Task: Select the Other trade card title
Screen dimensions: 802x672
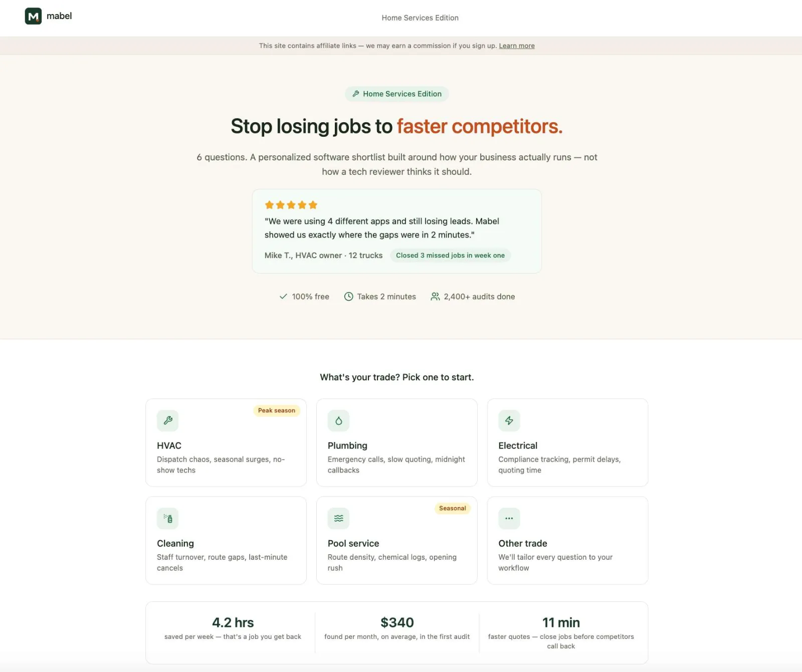Action: [523, 543]
